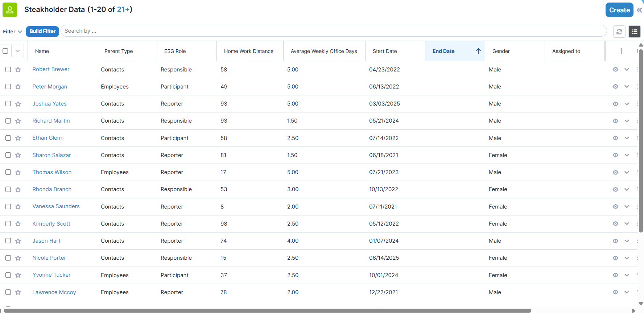The image size is (644, 313).
Task: Click the vertical scrollbar thumb
Action: (641, 141)
